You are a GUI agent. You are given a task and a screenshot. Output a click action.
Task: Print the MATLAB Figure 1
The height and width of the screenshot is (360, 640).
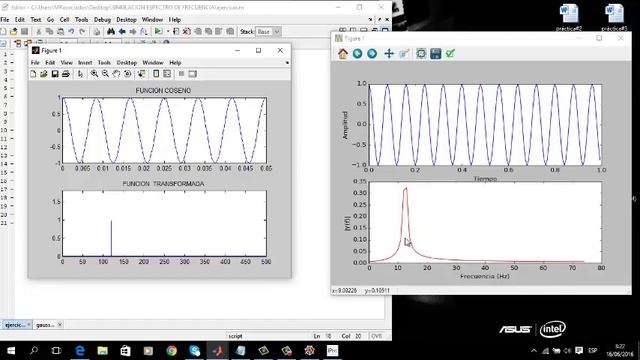pyautogui.click(x=65, y=74)
